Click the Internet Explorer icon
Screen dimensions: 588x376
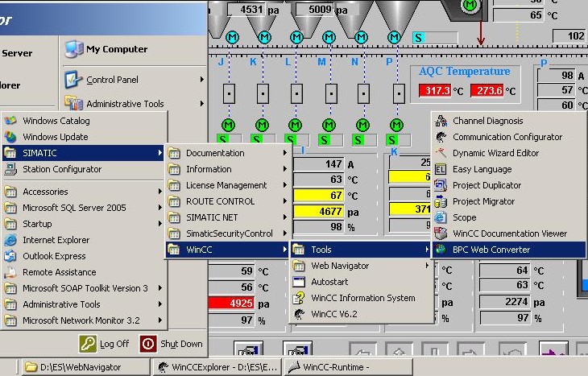(10, 240)
